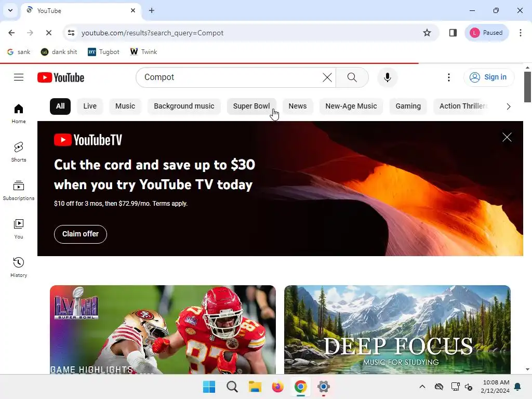Open watch History in the sidebar

19,268
